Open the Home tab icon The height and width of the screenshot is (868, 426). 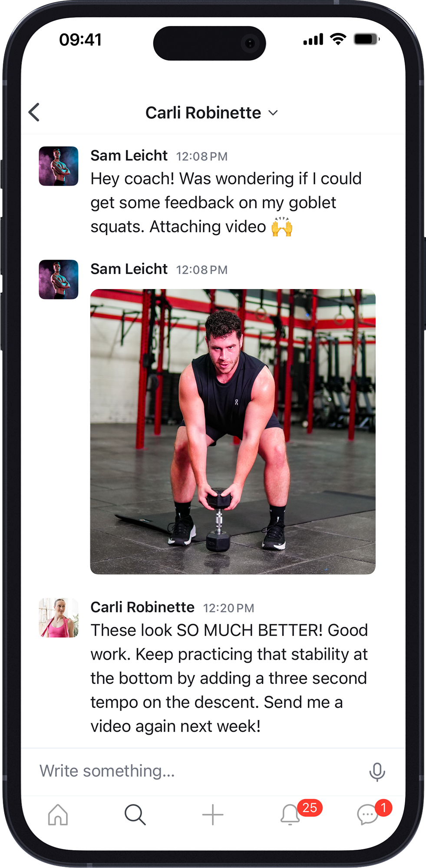58,815
